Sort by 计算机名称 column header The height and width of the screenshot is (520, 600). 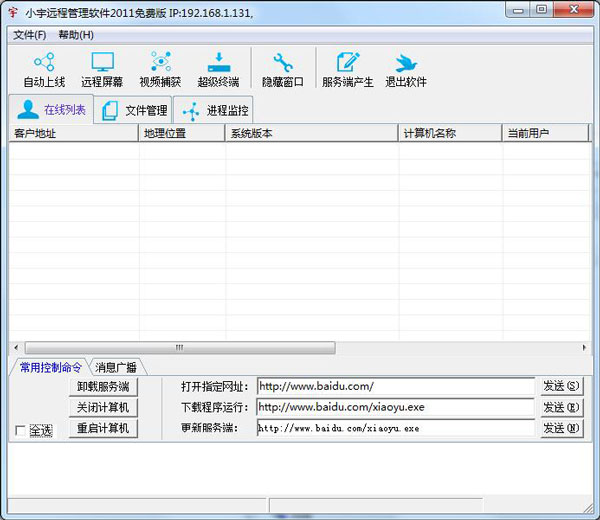coord(450,133)
